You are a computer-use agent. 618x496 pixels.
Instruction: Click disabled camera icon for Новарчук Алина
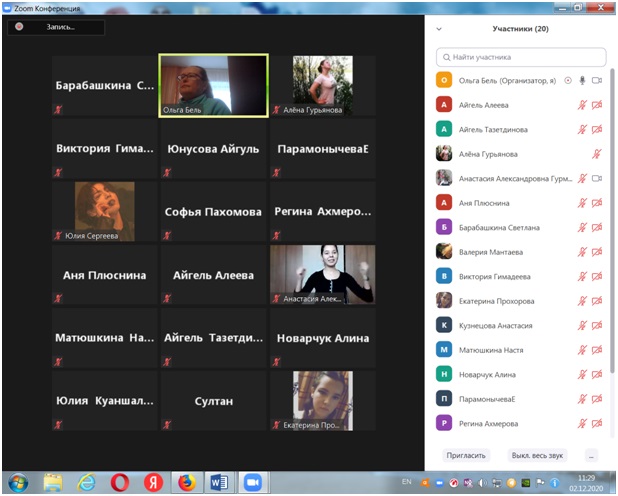point(597,375)
